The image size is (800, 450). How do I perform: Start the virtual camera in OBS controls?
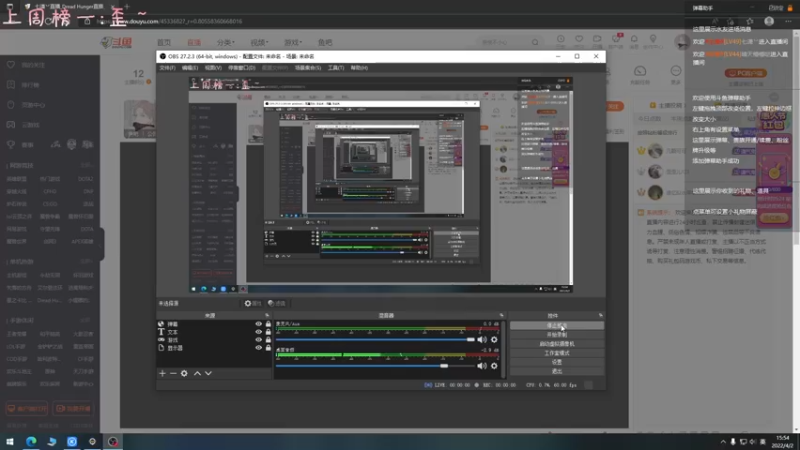point(557,344)
